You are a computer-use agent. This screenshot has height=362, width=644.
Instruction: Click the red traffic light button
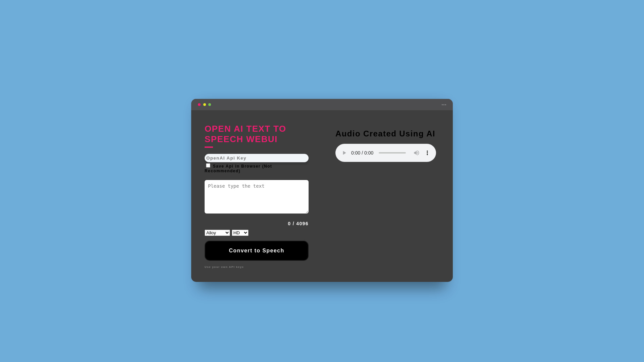[x=199, y=104]
